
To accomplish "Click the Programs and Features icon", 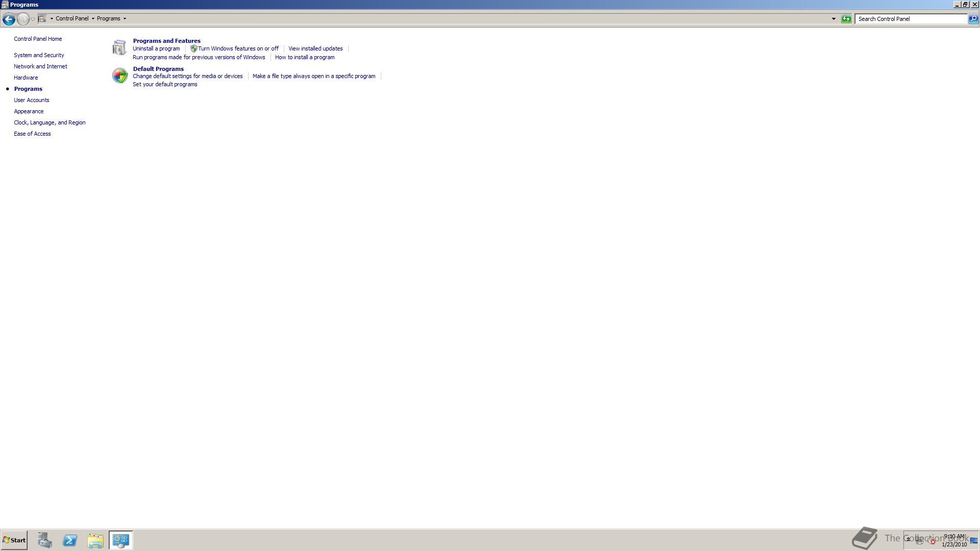I will tap(119, 47).
